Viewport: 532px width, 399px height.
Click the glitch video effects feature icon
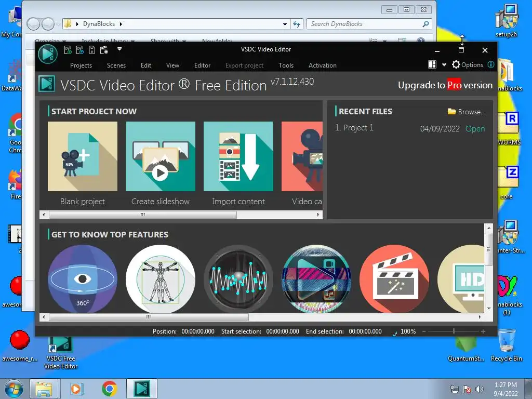click(x=316, y=279)
